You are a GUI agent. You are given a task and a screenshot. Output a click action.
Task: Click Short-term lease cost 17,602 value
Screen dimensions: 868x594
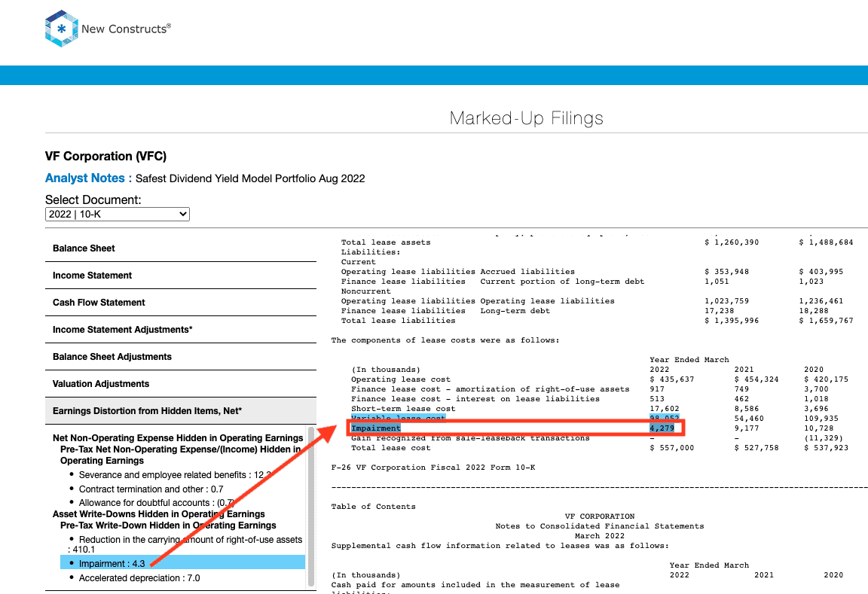coord(665,409)
